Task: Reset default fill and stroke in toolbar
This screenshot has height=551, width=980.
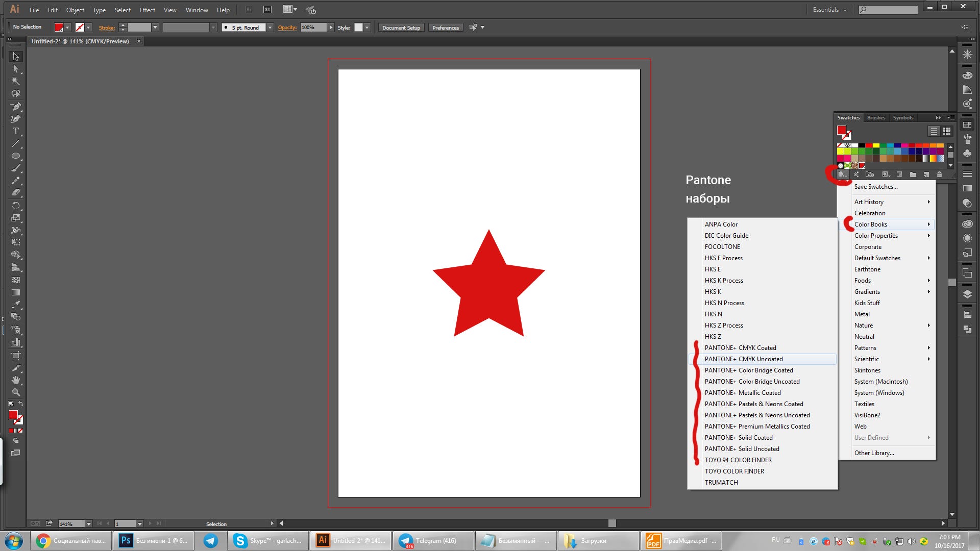Action: 11,404
